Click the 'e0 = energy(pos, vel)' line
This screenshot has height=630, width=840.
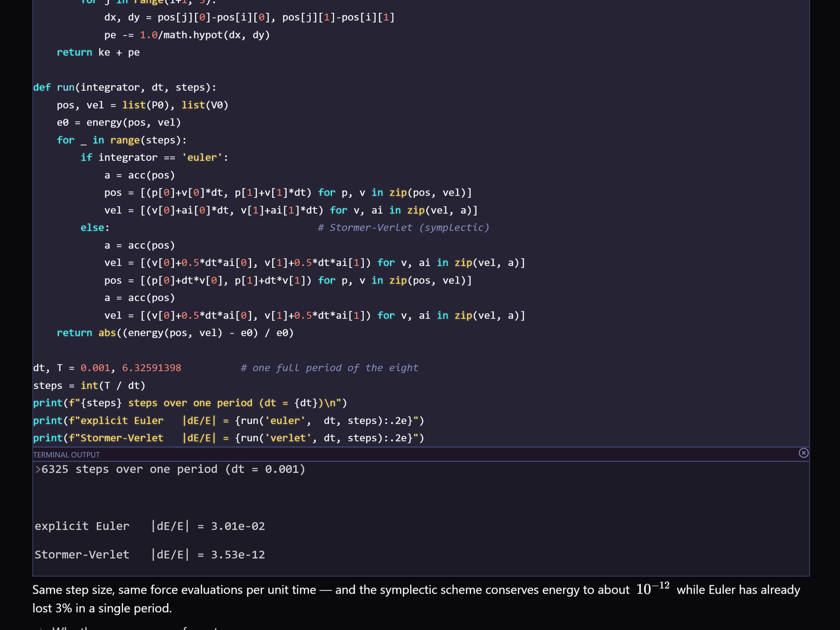tap(119, 123)
